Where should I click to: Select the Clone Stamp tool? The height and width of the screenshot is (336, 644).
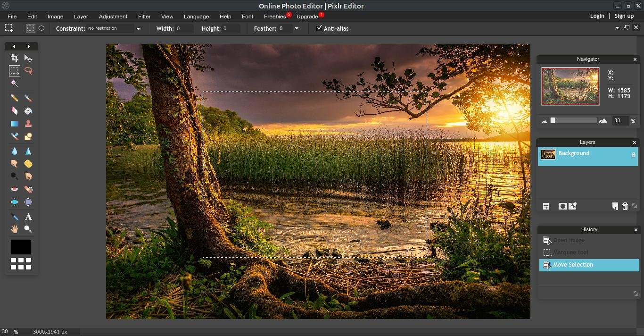pos(28,123)
